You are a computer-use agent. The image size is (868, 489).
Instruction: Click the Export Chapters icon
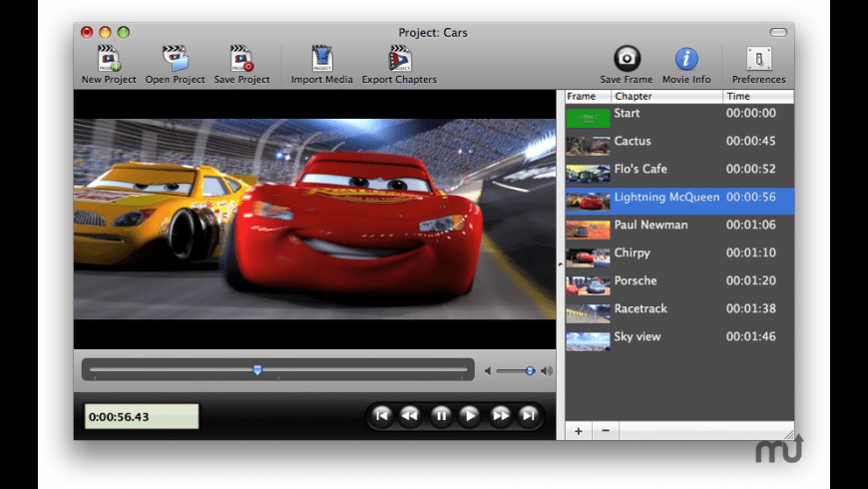pos(399,59)
